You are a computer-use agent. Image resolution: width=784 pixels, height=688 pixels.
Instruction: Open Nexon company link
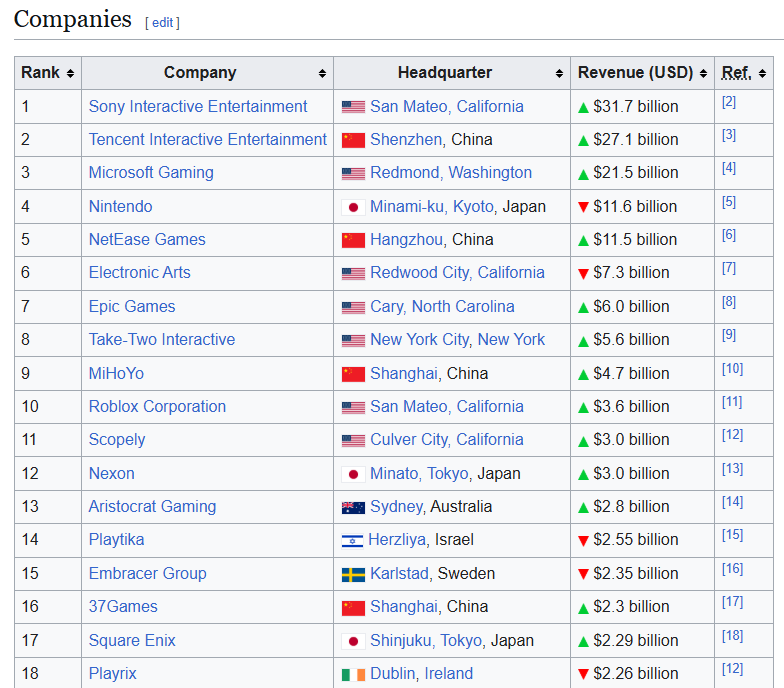pos(112,474)
